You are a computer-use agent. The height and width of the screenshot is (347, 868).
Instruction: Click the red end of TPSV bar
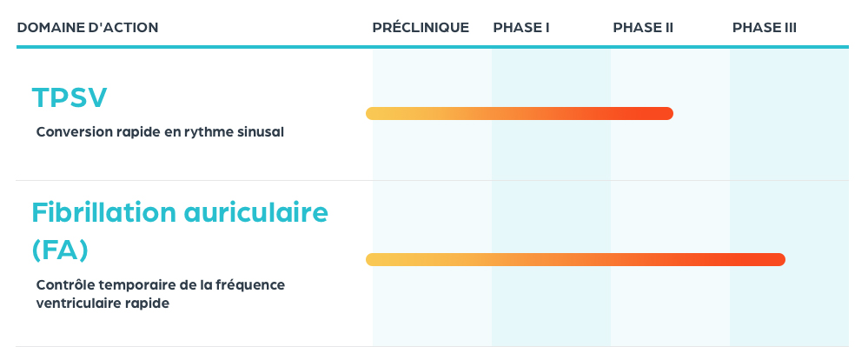click(x=666, y=114)
